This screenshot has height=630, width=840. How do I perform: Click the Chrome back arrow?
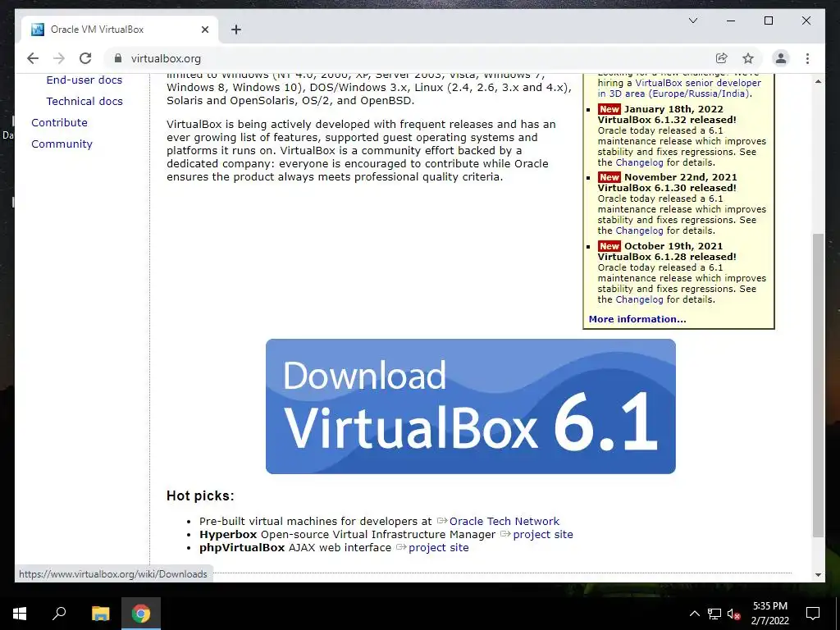(33, 58)
